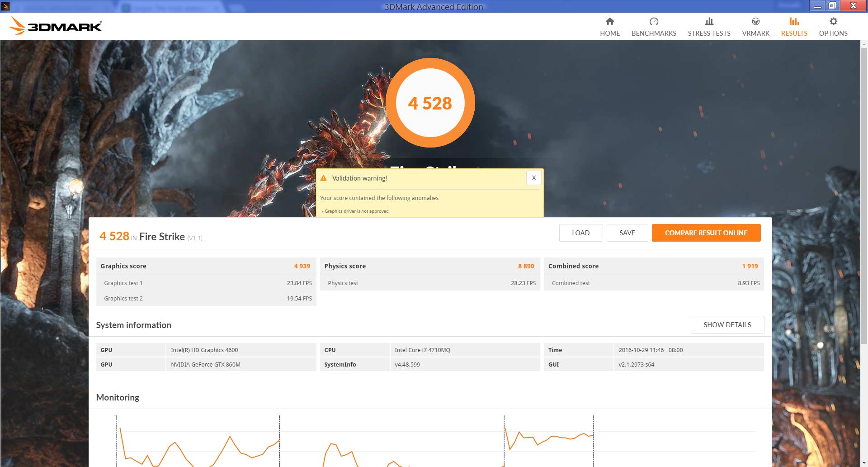The width and height of the screenshot is (868, 467).
Task: Click the Home house icon
Action: (x=610, y=21)
